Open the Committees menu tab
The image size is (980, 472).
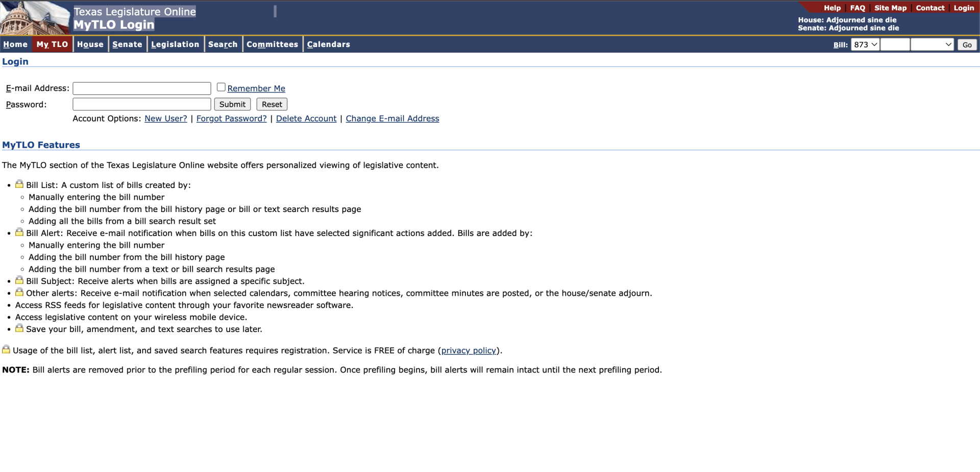(x=272, y=44)
